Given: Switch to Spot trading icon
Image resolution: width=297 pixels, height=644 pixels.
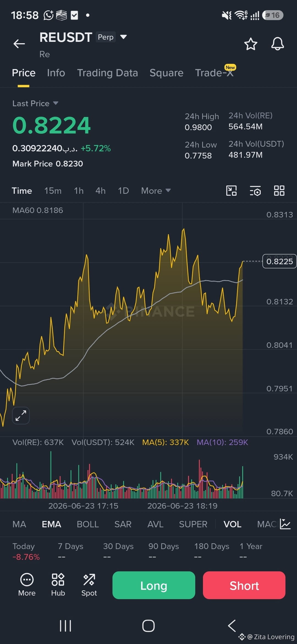Looking at the screenshot, I should tap(89, 585).
